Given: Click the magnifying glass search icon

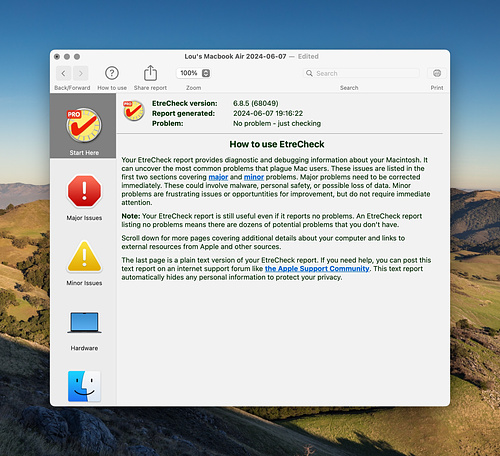Looking at the screenshot, I should (309, 73).
